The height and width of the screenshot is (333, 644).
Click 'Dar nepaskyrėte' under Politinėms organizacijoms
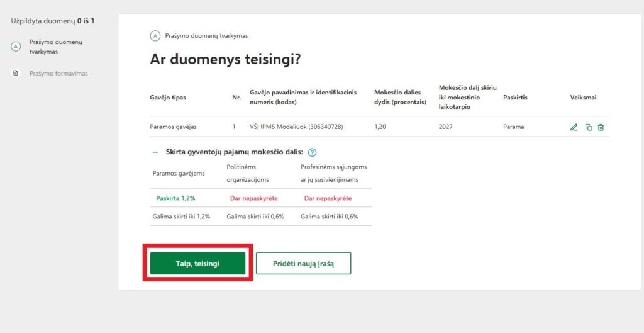(x=253, y=198)
